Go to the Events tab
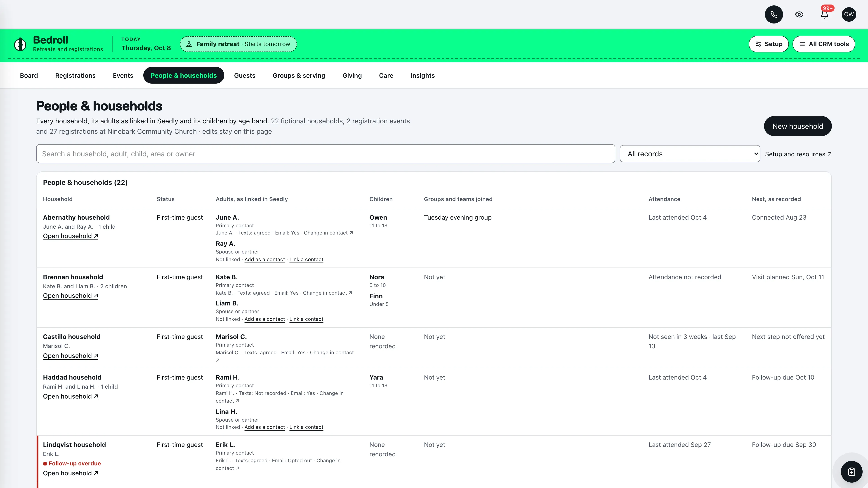Image resolution: width=868 pixels, height=488 pixels. pyautogui.click(x=123, y=75)
